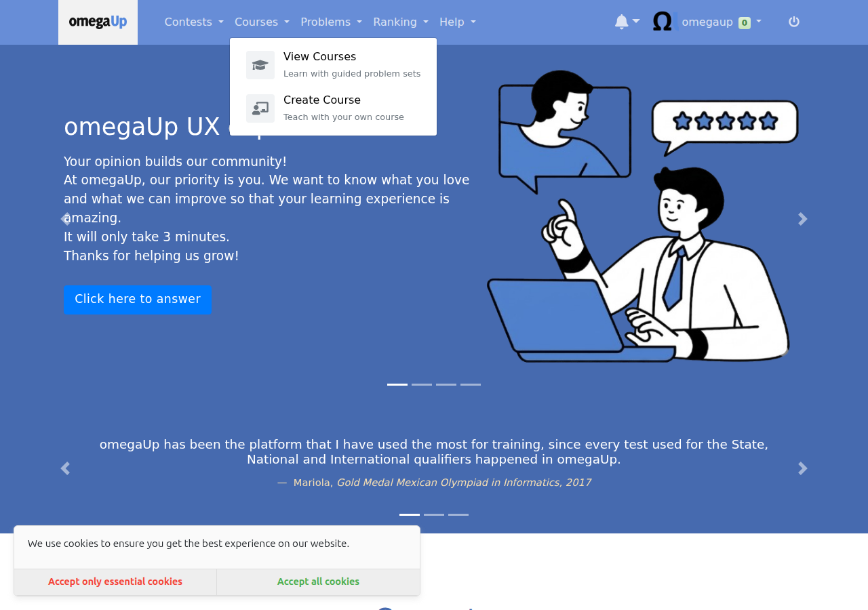Click the Click here to answer button

(138, 300)
